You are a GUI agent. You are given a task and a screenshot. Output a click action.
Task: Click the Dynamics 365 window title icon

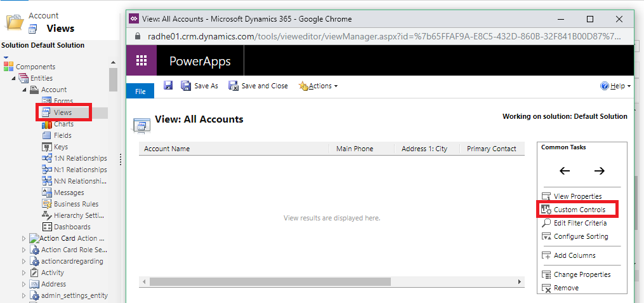click(x=134, y=19)
